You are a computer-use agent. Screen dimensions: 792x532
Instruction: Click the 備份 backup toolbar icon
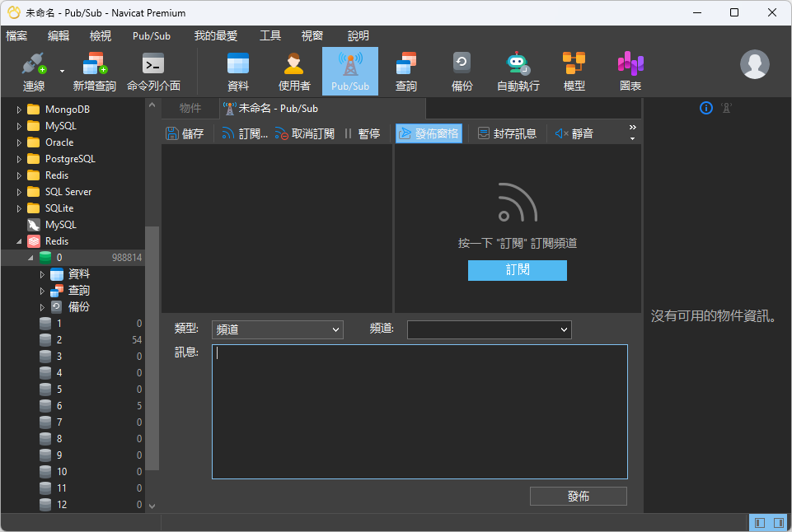click(462, 71)
